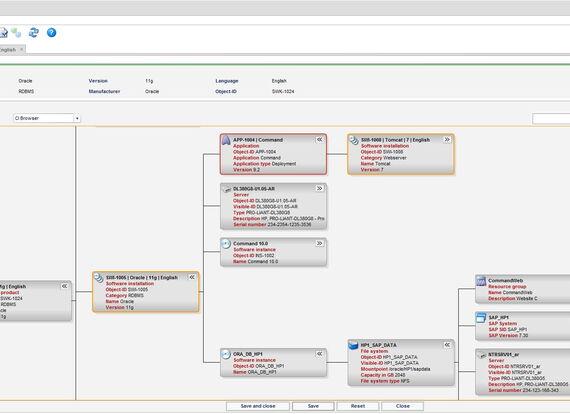
Task: Select the CommandWeb node title
Action: 506,281
